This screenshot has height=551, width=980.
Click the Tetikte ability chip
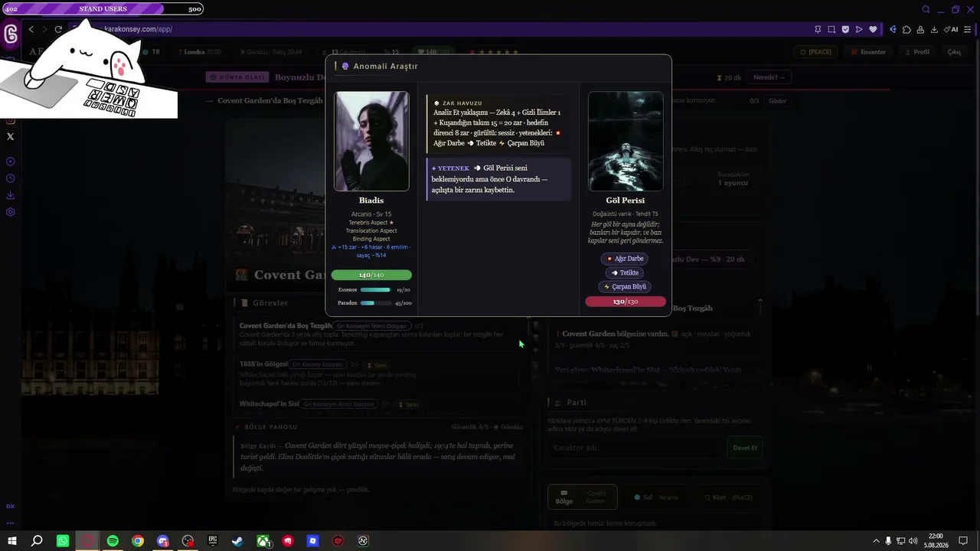625,272
